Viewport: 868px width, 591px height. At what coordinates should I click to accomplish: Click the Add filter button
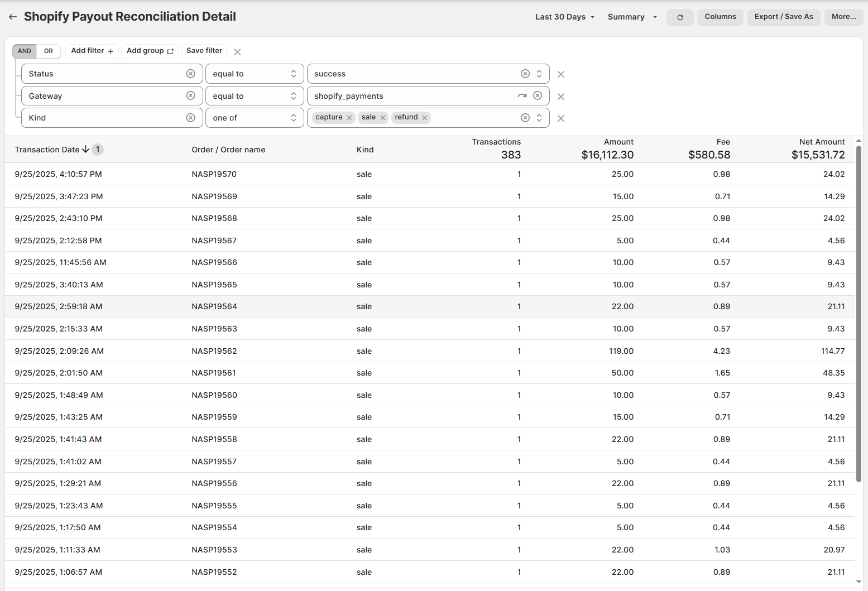(92, 51)
